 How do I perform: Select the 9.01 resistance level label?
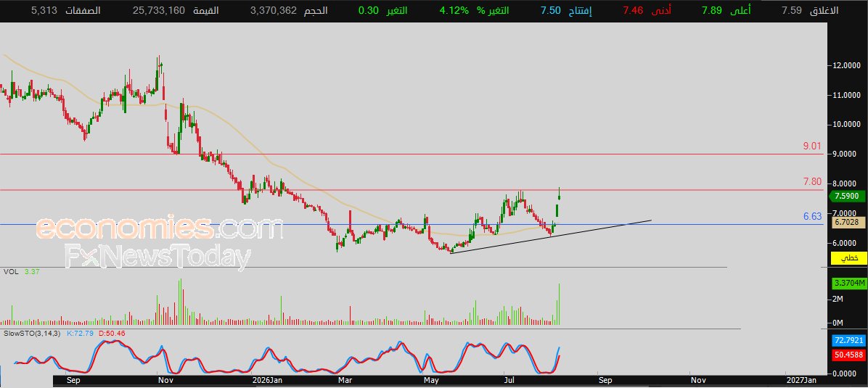click(813, 146)
